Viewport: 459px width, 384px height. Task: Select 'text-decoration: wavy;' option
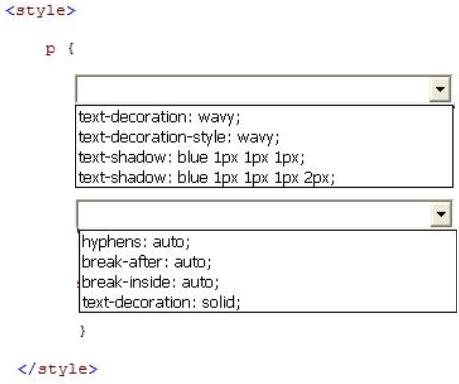(x=159, y=117)
